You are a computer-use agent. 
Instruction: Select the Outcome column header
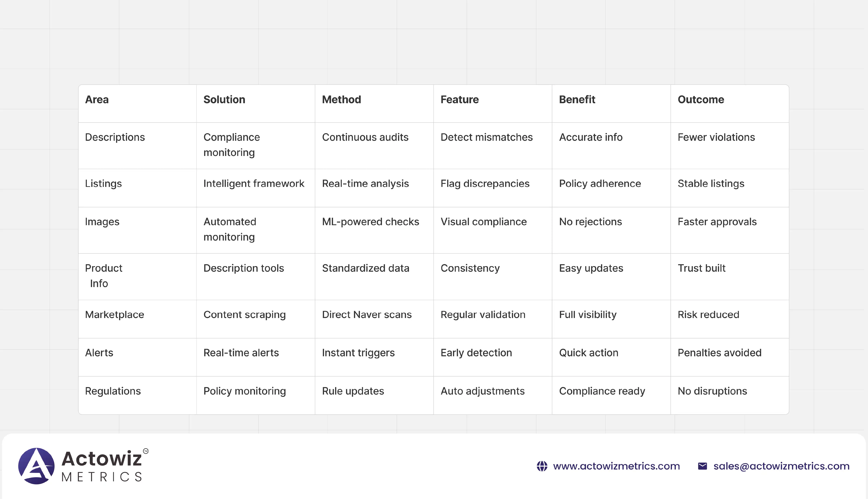[x=701, y=100]
